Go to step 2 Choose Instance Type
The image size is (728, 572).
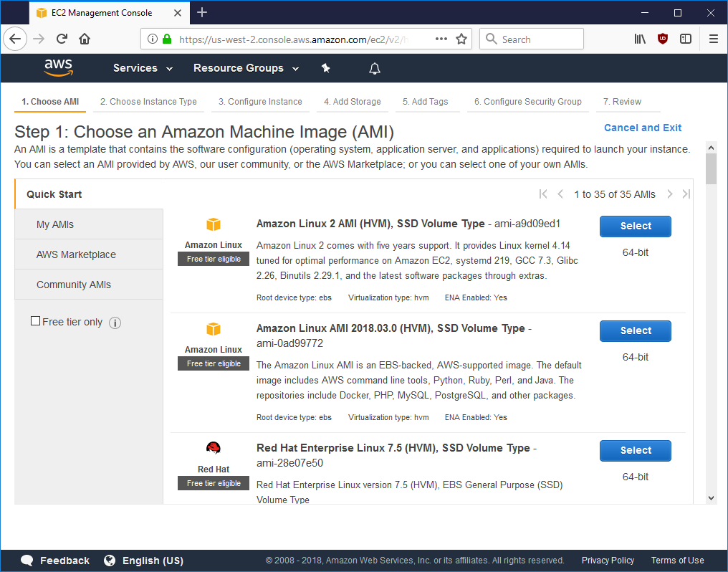click(148, 102)
